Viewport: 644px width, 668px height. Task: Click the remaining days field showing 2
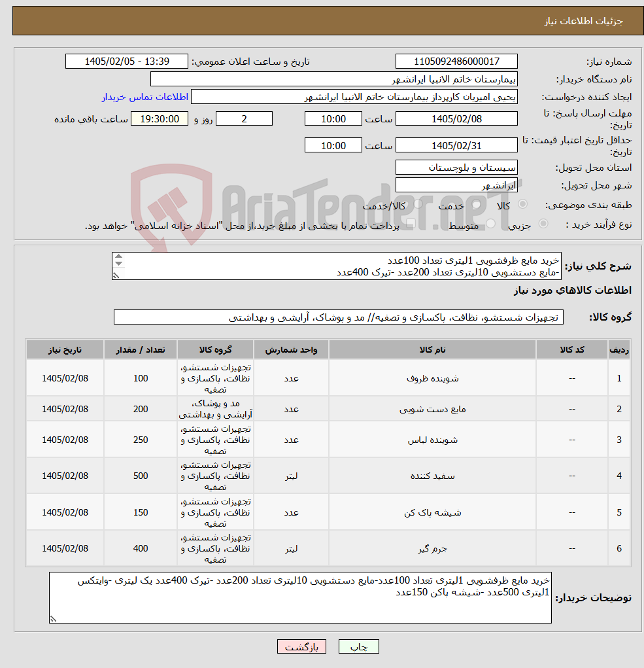click(x=244, y=119)
